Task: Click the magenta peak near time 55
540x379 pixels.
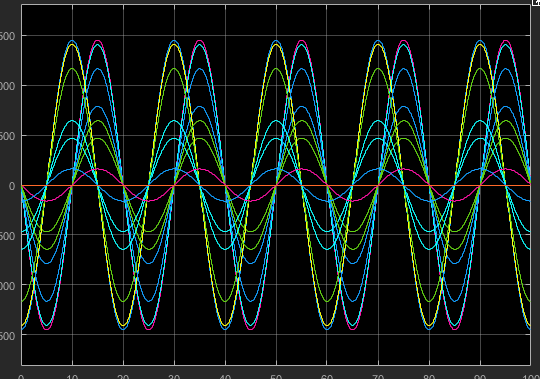Action: tap(302, 41)
